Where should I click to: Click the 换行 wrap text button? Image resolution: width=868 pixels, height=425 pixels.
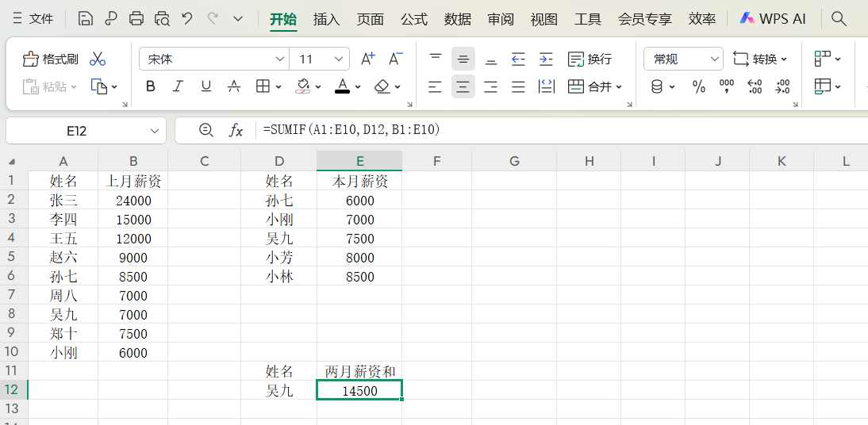coord(590,59)
